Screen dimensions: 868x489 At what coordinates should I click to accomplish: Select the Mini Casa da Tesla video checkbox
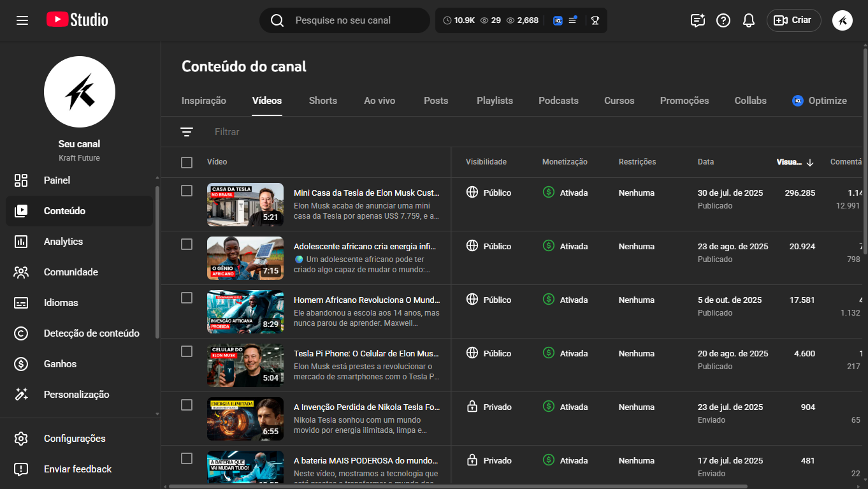tap(187, 191)
